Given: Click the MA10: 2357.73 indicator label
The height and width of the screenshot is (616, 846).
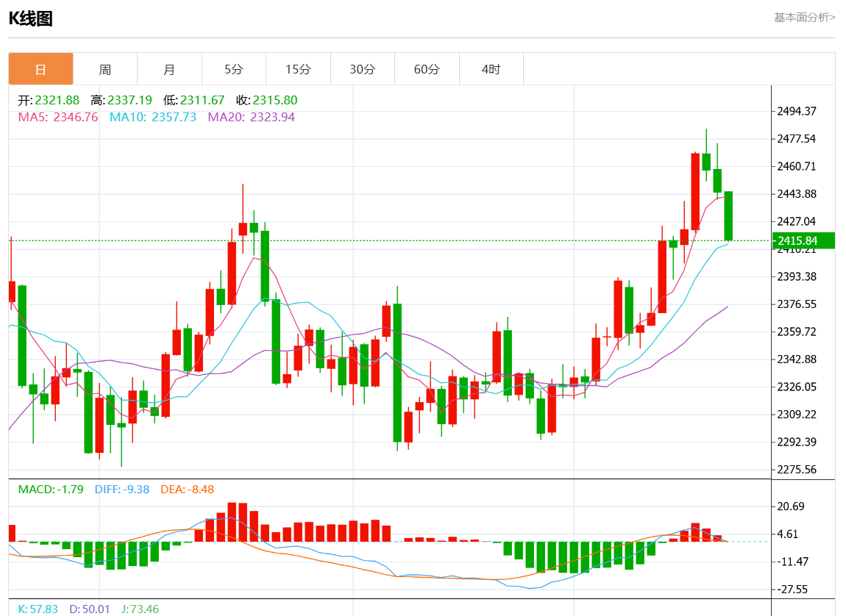Looking at the screenshot, I should click(x=153, y=117).
